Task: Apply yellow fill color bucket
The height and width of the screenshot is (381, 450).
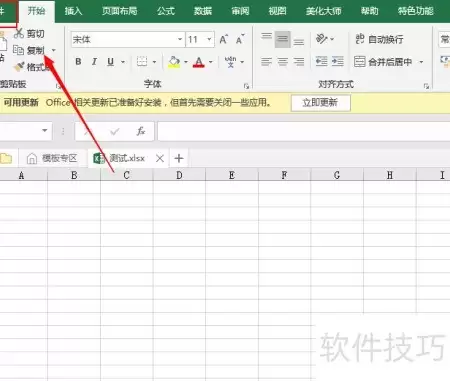Action: pos(174,62)
